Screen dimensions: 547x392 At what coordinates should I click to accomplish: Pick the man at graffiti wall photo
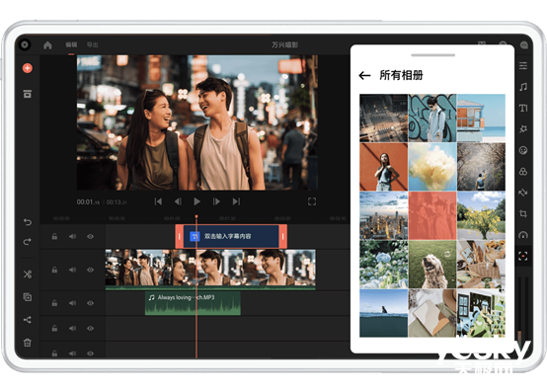432,118
